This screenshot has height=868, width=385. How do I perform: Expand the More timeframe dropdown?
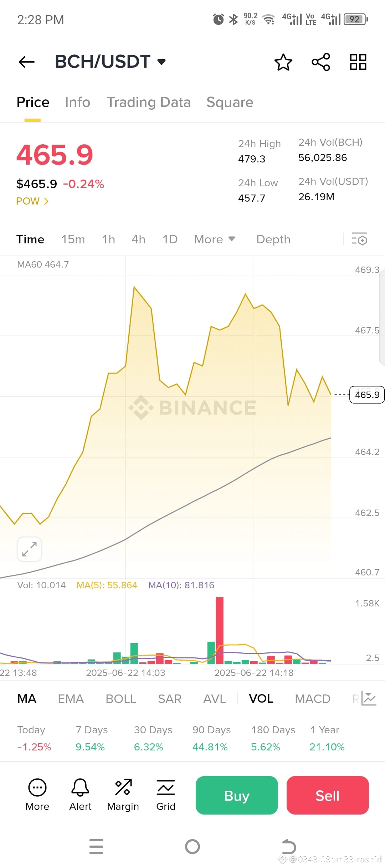[215, 239]
